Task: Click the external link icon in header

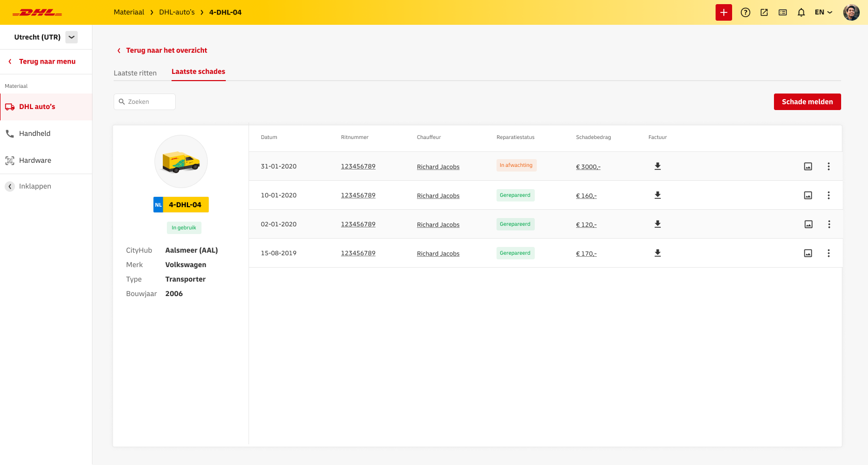Action: click(x=764, y=12)
